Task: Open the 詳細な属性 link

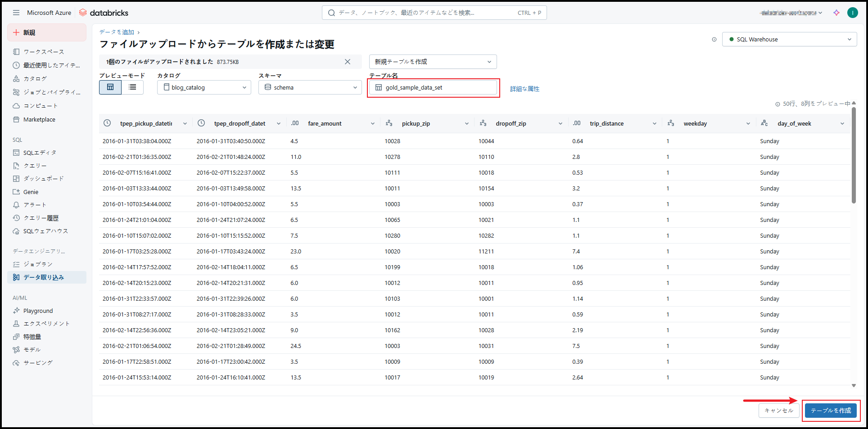Action: click(524, 89)
